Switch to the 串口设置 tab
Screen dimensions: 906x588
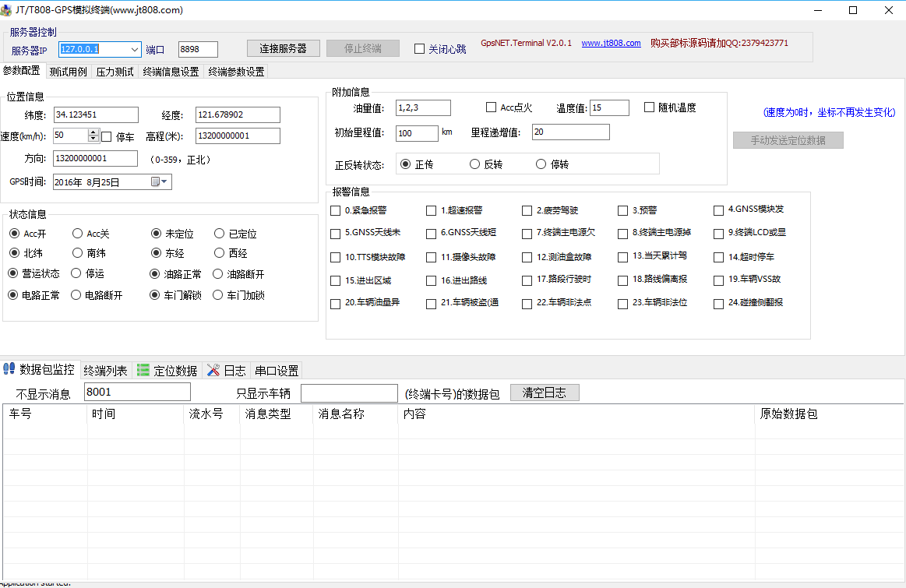pyautogui.click(x=277, y=370)
